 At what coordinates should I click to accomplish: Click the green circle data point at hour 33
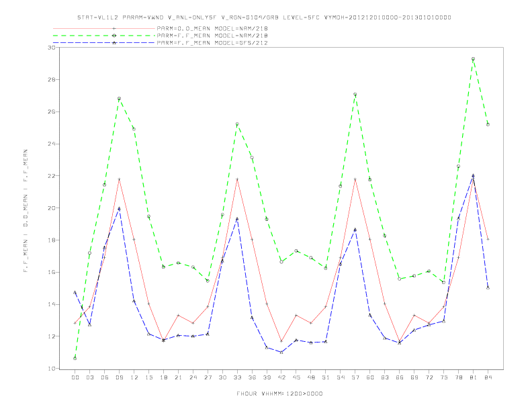237,124
